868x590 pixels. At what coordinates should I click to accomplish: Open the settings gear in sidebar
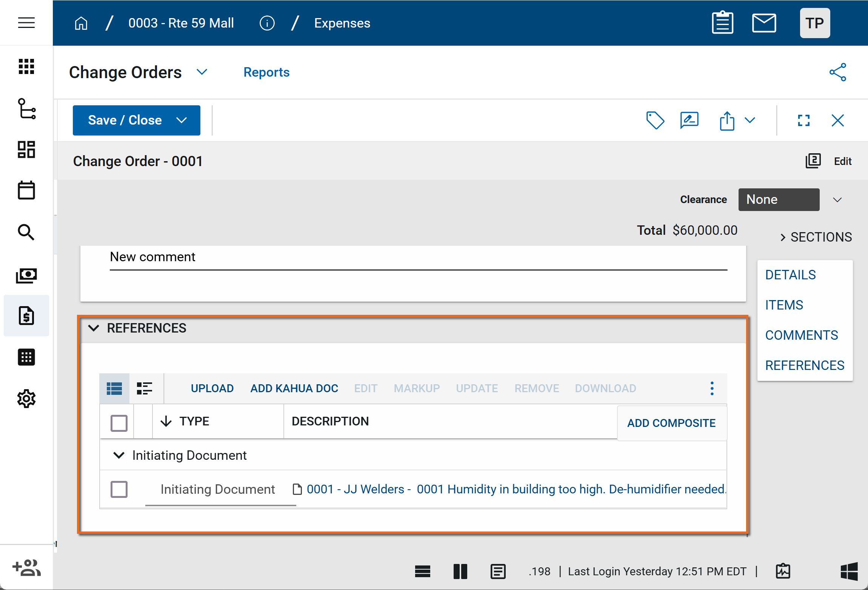pos(26,398)
